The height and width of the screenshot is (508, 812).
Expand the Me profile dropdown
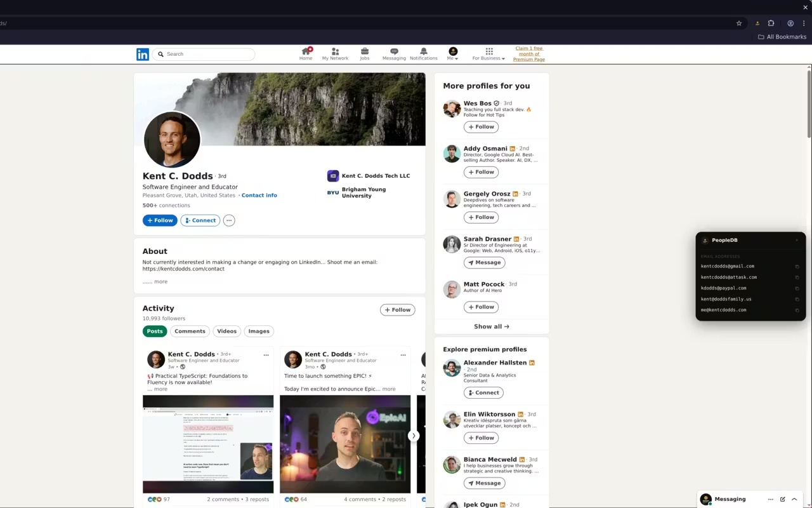click(452, 54)
